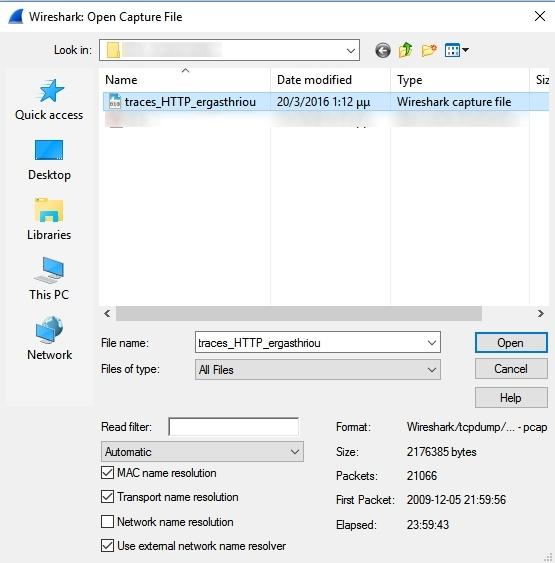Click the 2176385 bytes size value
Viewport: 555px width, 563px height.
(441, 452)
